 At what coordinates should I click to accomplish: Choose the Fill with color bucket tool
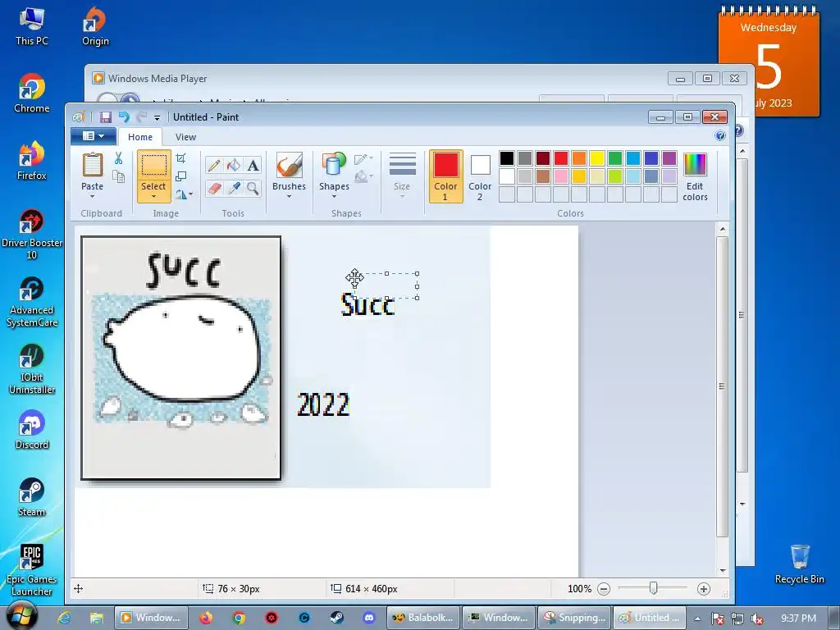pyautogui.click(x=234, y=165)
